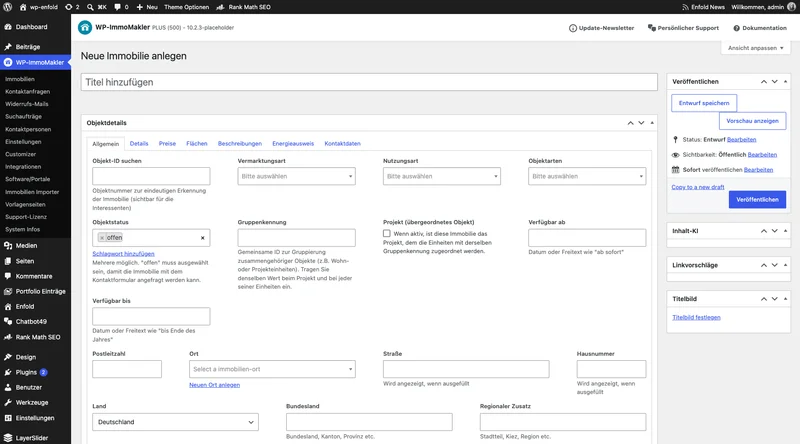Screen dimensions: 800x444
Task: Switch to the Energieausweis tab
Action: [x=293, y=144]
